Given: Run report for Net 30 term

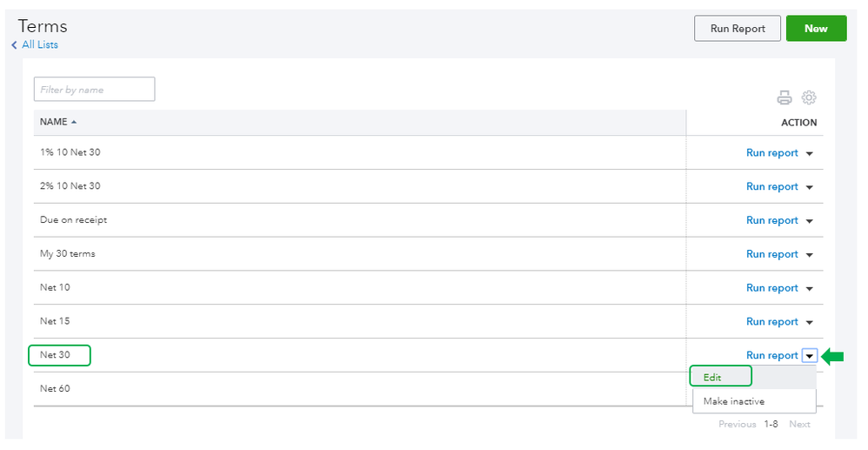Looking at the screenshot, I should [771, 355].
